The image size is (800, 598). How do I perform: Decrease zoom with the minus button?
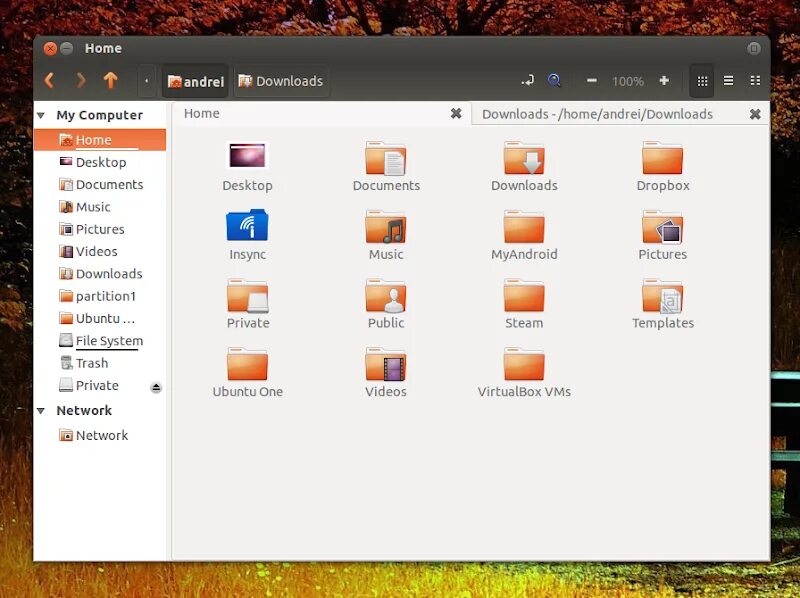click(x=591, y=81)
